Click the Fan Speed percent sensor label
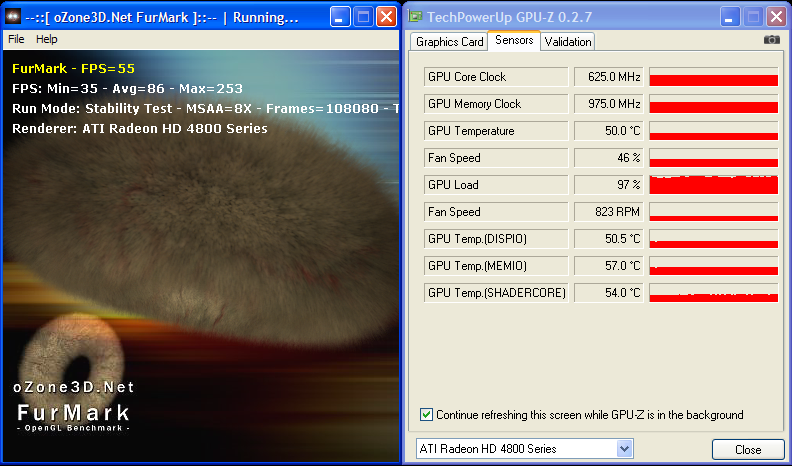The width and height of the screenshot is (792, 466). click(x=496, y=158)
